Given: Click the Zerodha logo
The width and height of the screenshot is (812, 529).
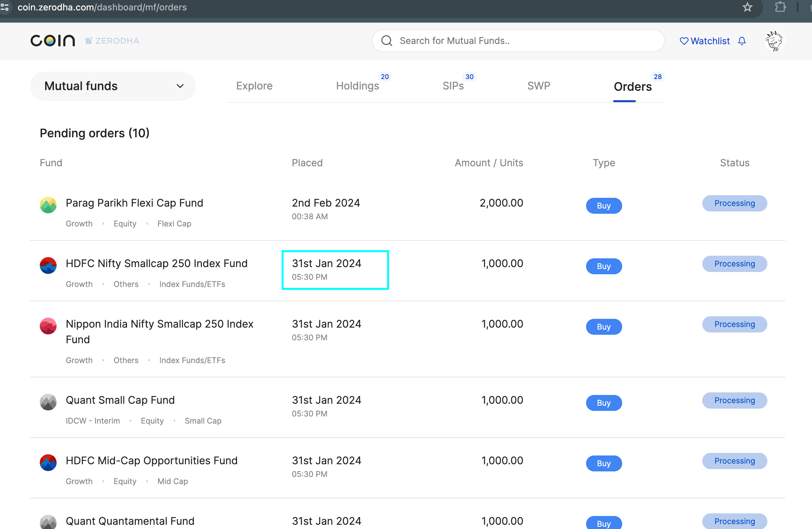Looking at the screenshot, I should (112, 41).
